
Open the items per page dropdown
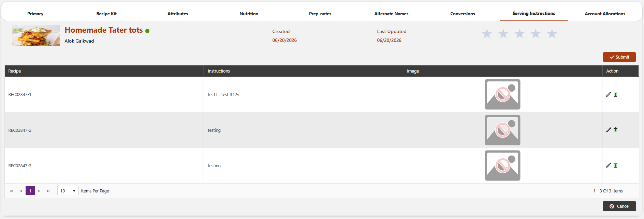pos(68,191)
